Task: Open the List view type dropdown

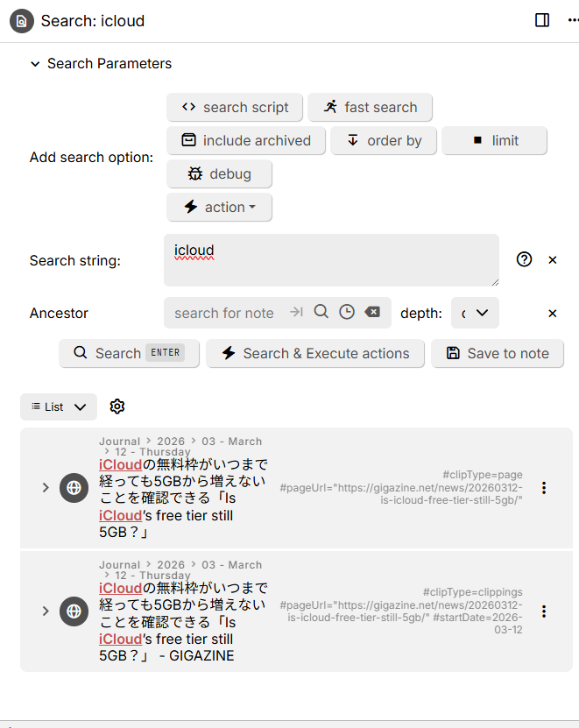Action: click(59, 406)
